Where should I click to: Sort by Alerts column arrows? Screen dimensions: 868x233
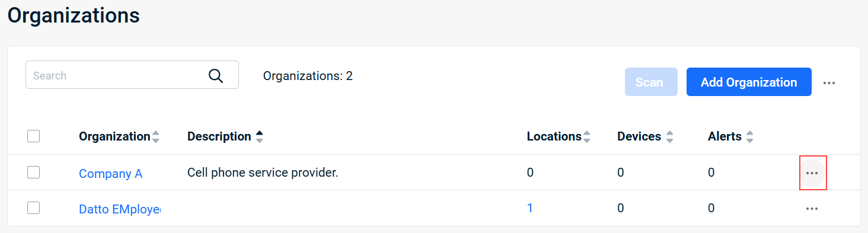tap(749, 137)
